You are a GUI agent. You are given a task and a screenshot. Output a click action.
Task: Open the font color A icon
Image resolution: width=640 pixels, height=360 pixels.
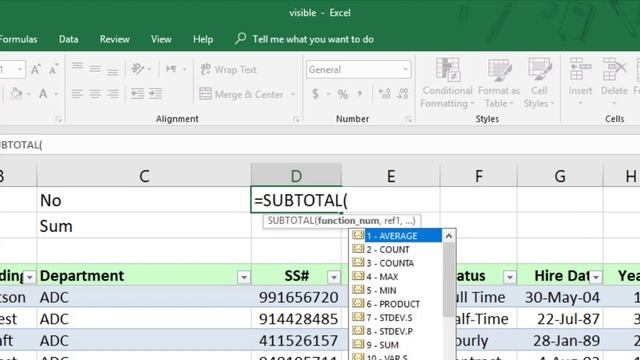coord(43,94)
